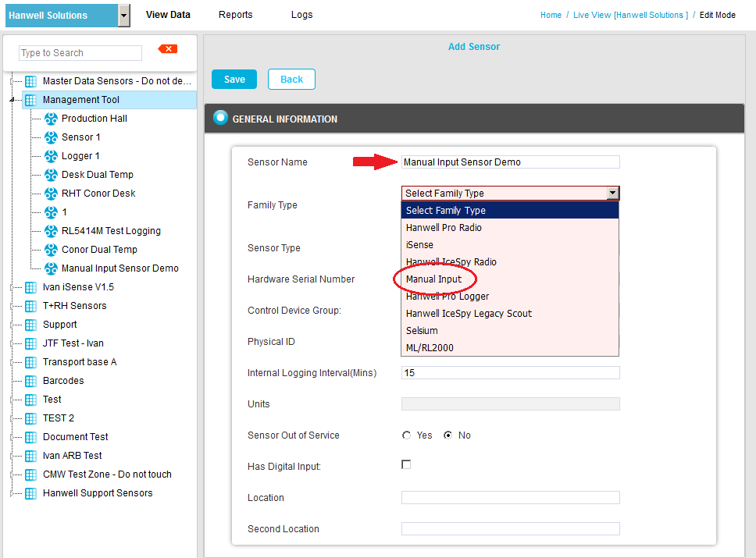Click the sensor icon next to item 1
This screenshot has width=756, height=558.
51,212
